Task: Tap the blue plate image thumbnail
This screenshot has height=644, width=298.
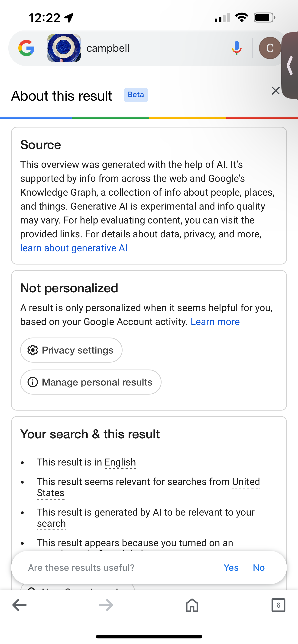Action: click(64, 48)
